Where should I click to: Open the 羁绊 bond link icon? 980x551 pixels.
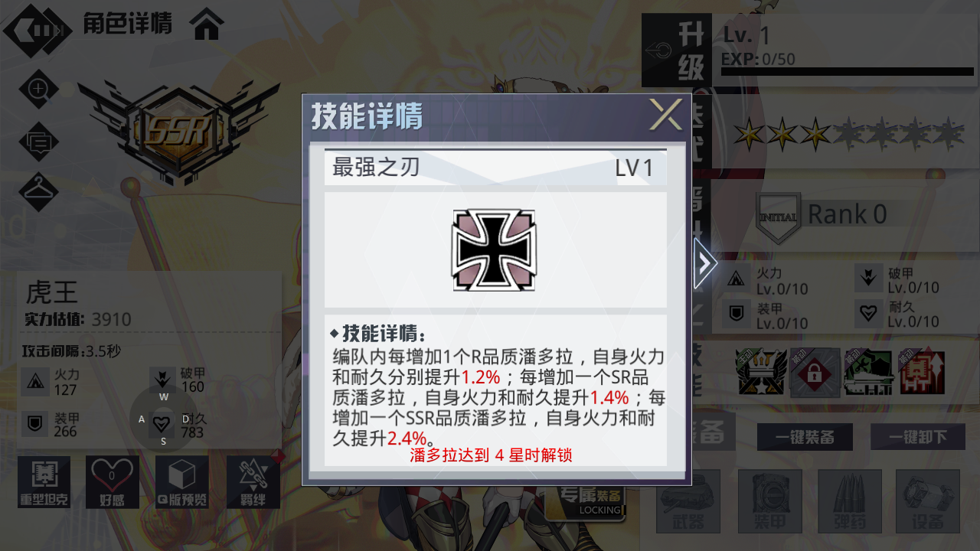pyautogui.click(x=253, y=482)
